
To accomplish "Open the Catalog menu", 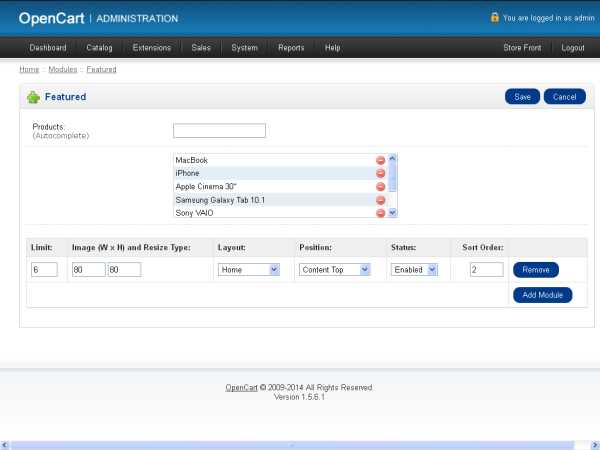I will 99,48.
